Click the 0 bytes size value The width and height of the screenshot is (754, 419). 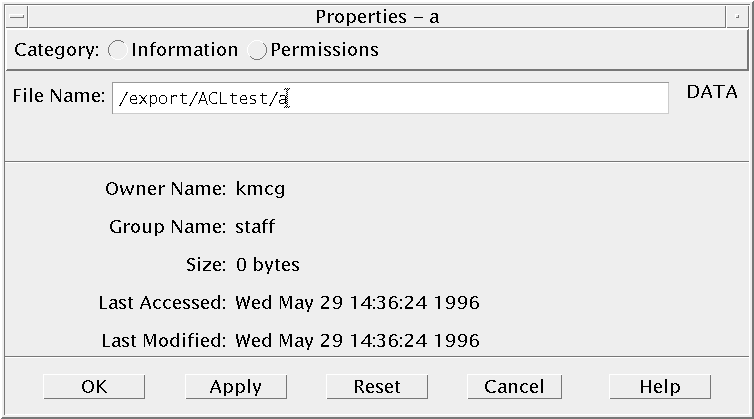(x=267, y=265)
